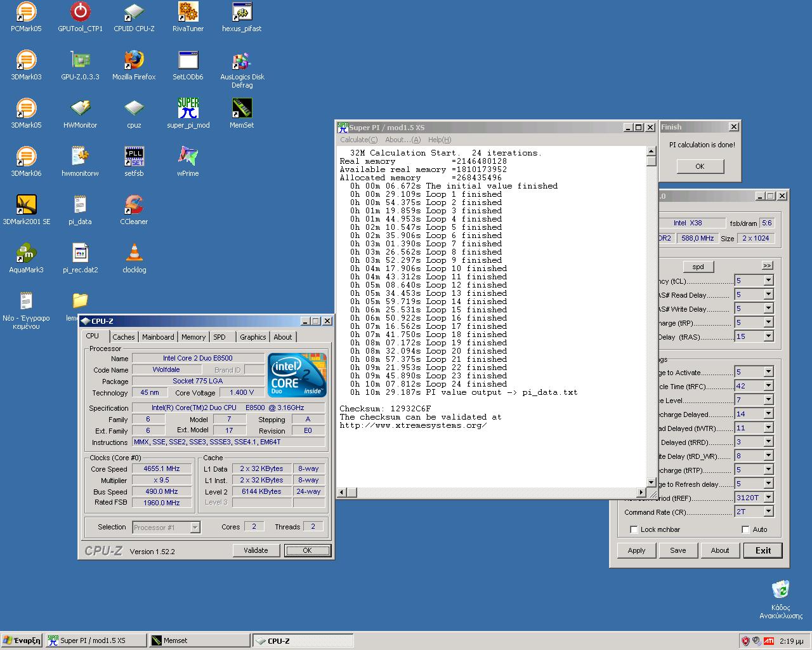Click Super PI horizontal scrollbar left arrow

click(x=342, y=492)
